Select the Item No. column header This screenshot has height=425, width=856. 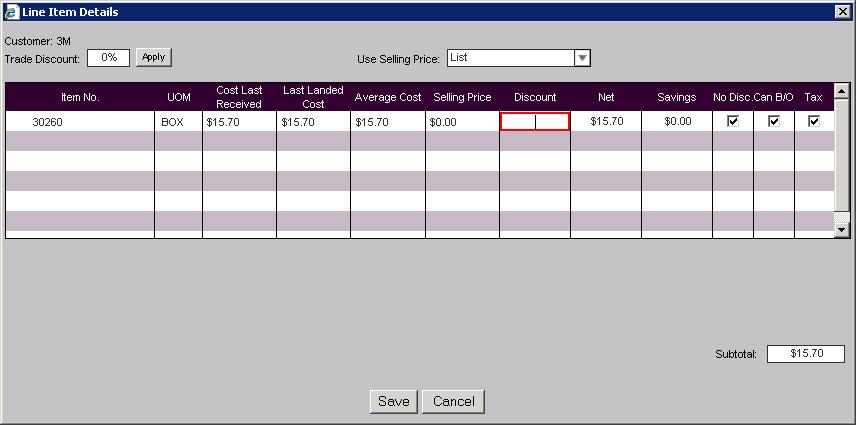click(80, 97)
